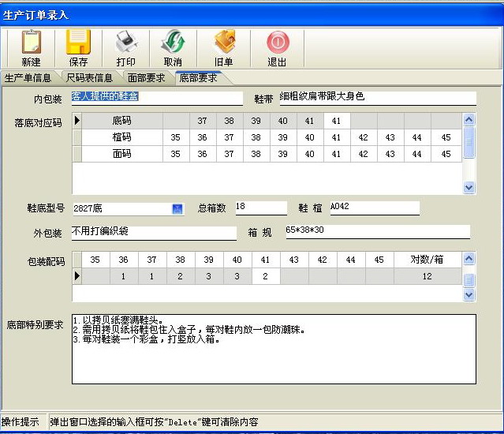Screen dimensions: 504x434
Task: Click the down arrow of 落底对应码 scrollbar
Action: pyautogui.click(x=469, y=187)
